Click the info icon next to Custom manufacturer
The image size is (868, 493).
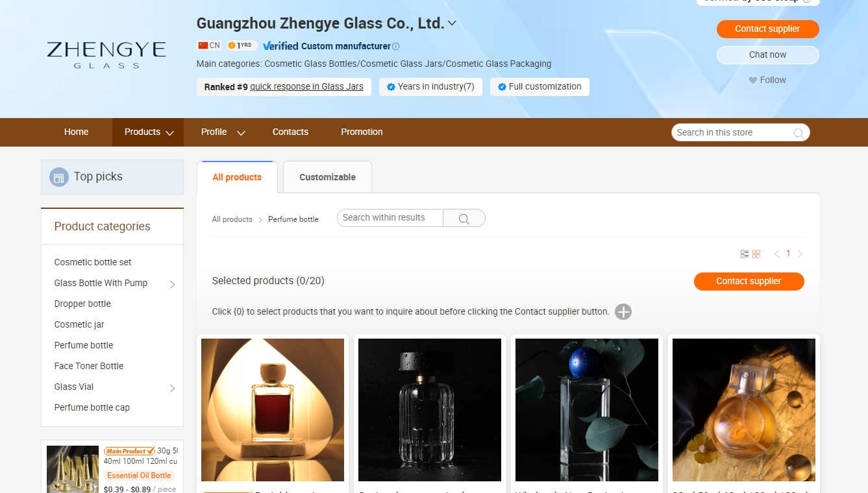(396, 47)
